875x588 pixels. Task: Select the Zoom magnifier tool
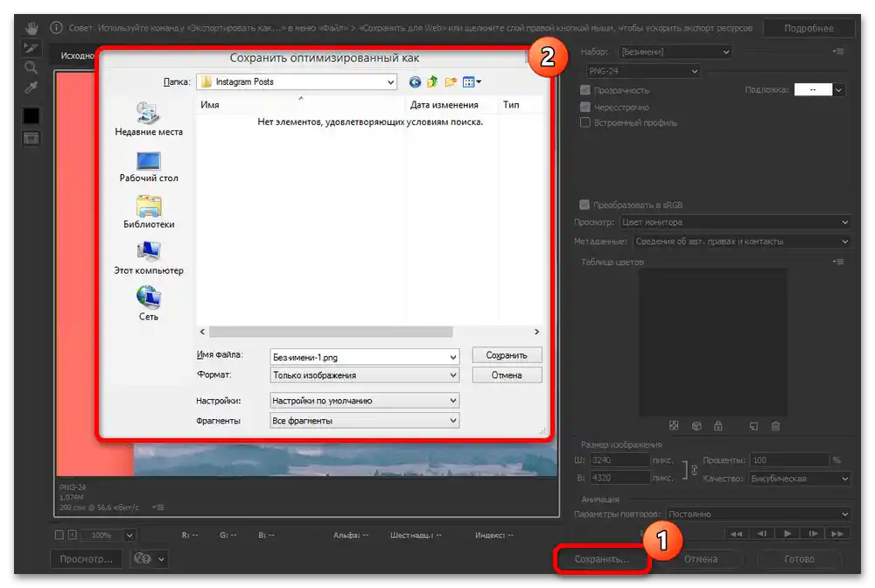tap(31, 67)
